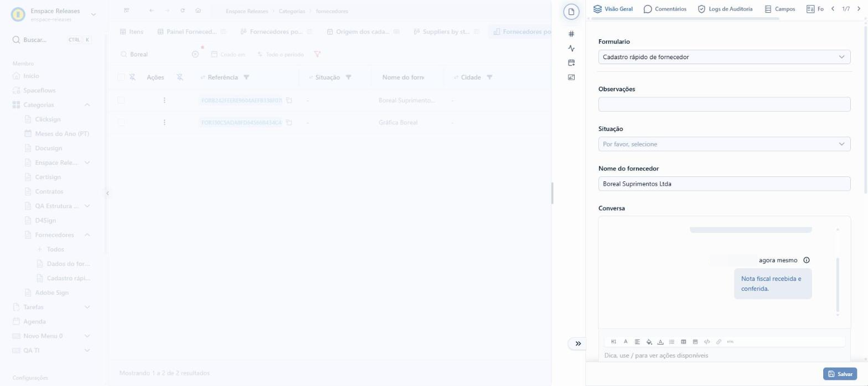Screen dimensions: 868x386
Task: Open the chart image icon in side rail
Action: coord(571,77)
